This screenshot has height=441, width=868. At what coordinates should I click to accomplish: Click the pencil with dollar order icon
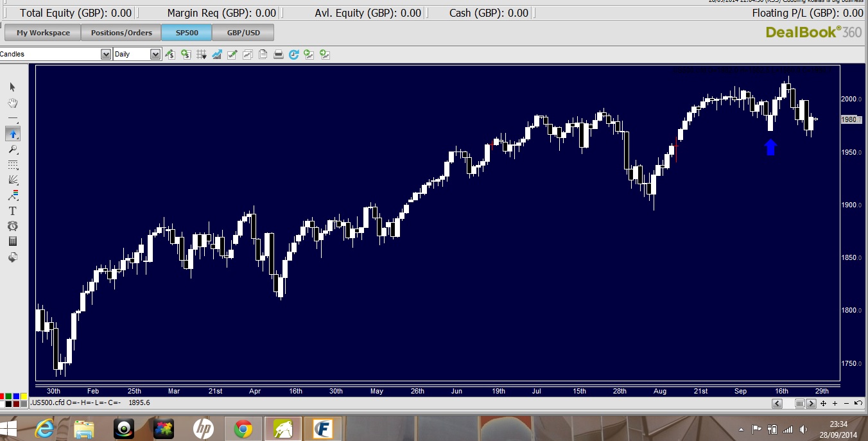(170, 55)
